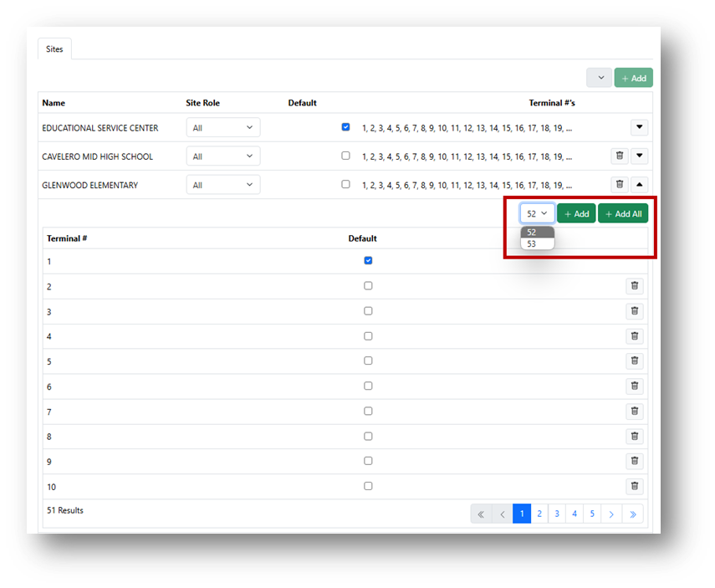The height and width of the screenshot is (588, 715).
Task: Open Site Role dropdown for Cavelero Mid High
Action: click(223, 156)
